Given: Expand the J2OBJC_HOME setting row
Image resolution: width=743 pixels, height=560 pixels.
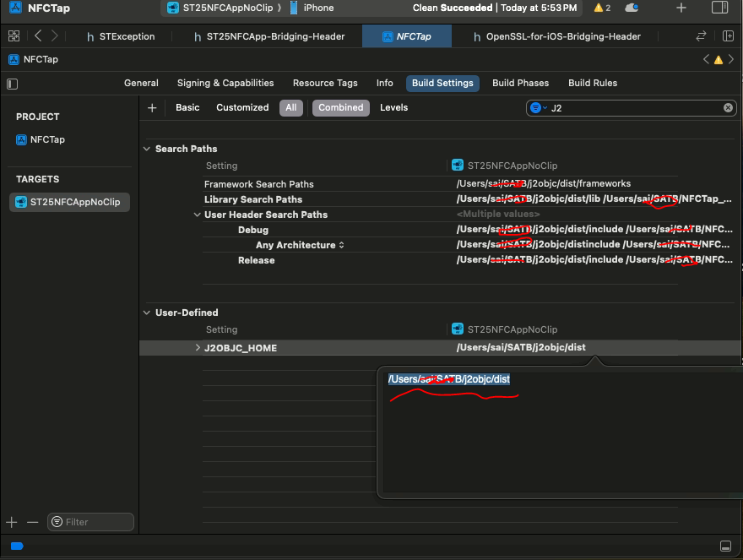Looking at the screenshot, I should [198, 348].
